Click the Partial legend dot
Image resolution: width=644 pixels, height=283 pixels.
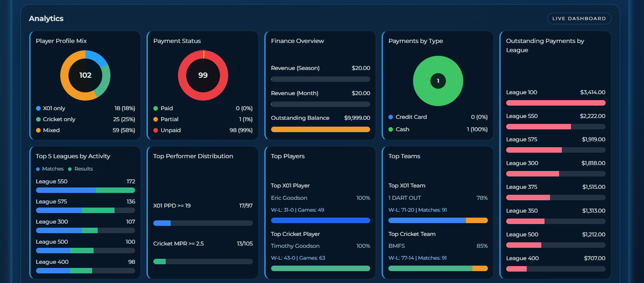(x=156, y=119)
